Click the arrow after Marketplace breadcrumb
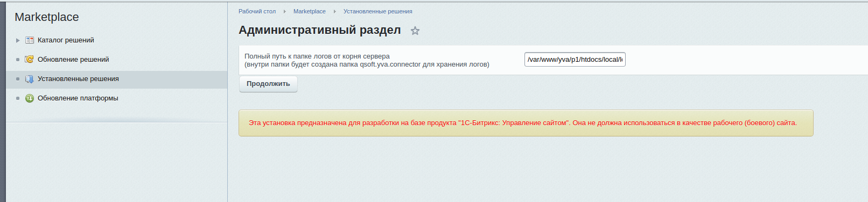The image size is (868, 202). [x=334, y=11]
